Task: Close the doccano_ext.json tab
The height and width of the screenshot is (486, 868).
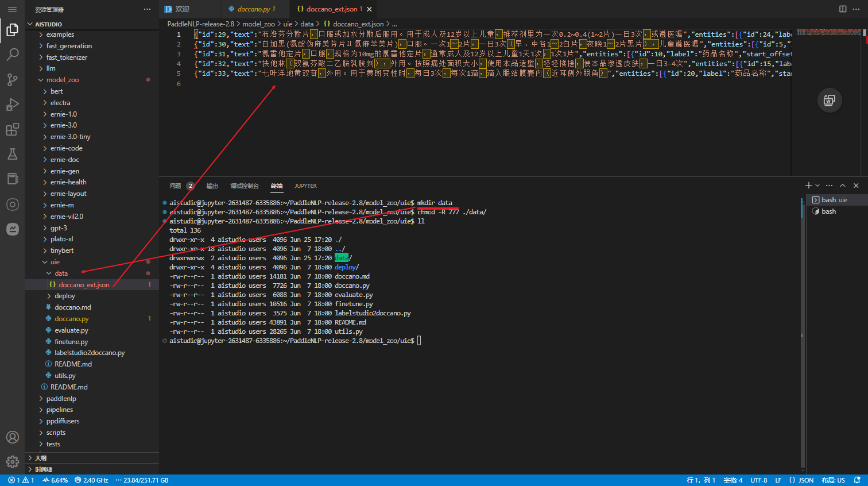Action: pos(369,9)
